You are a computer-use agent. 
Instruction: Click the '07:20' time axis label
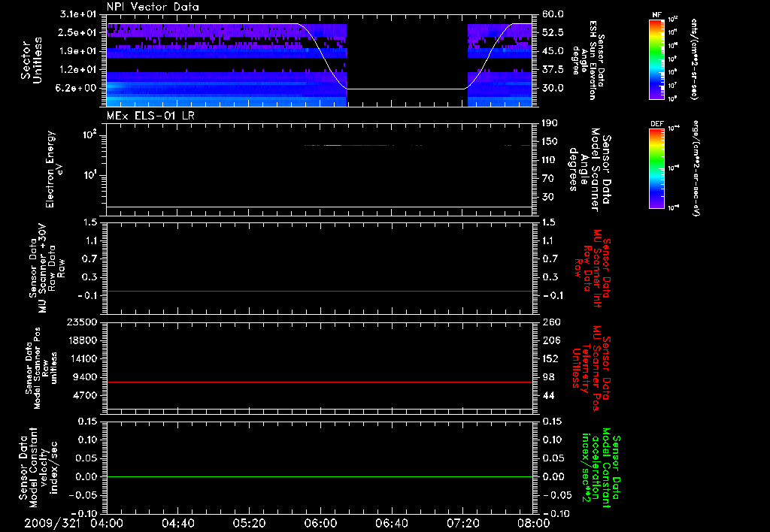463,523
